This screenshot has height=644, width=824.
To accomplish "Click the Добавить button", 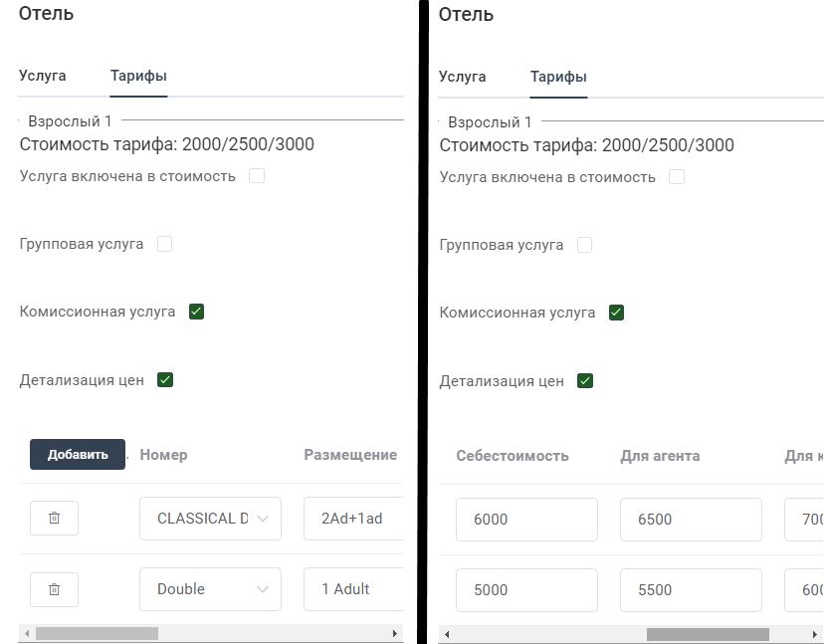I will 78,454.
